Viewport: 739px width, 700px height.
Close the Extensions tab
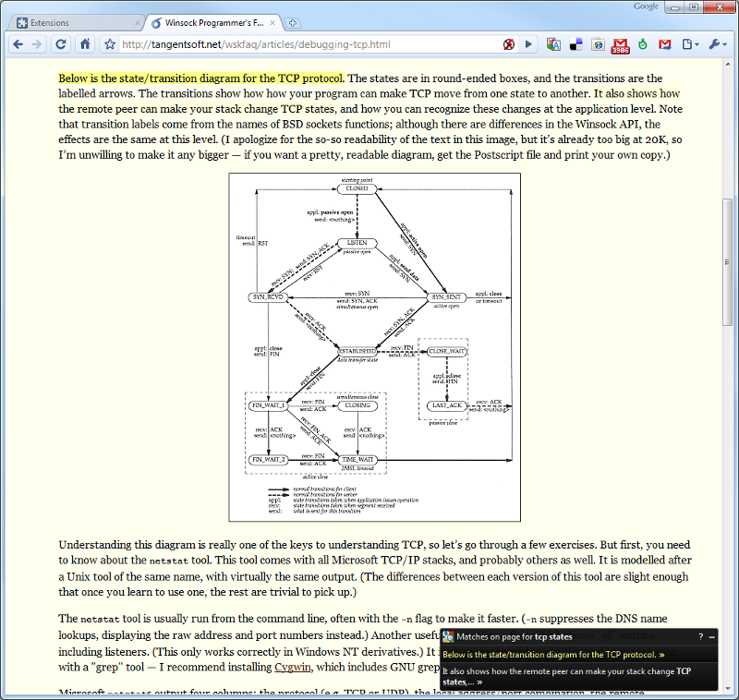[138, 22]
